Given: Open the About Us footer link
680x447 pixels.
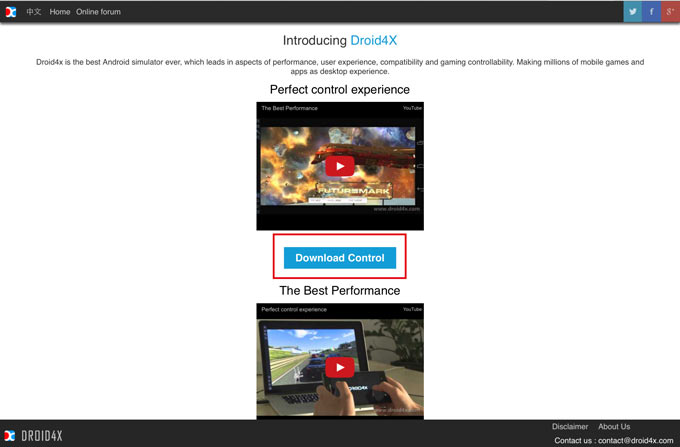Looking at the screenshot, I should click(x=614, y=427).
